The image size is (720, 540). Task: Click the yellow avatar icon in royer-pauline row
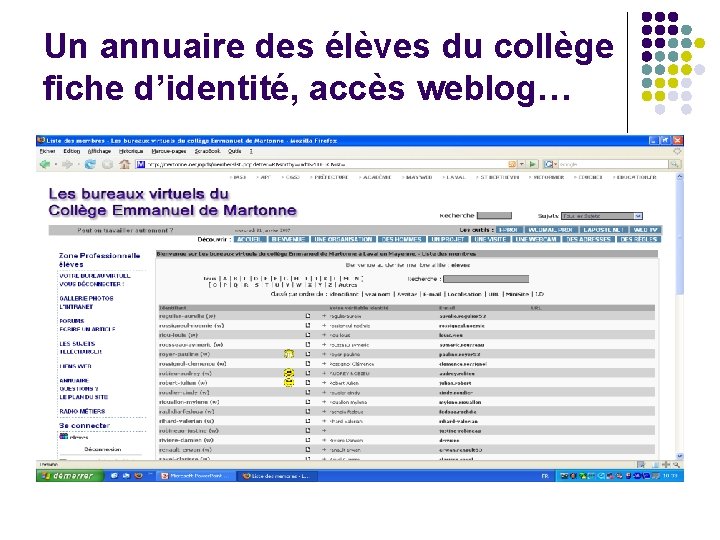(x=289, y=354)
